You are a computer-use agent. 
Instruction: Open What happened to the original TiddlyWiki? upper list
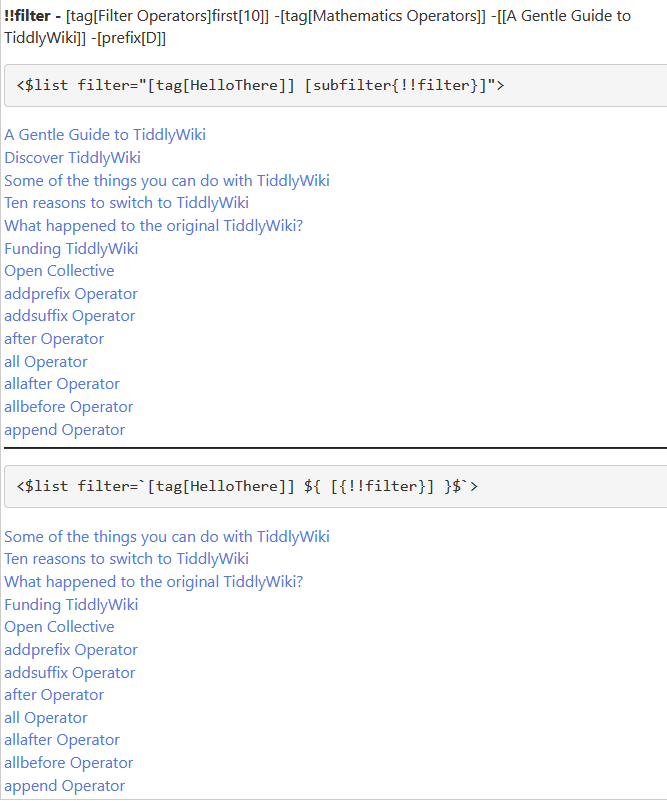[153, 226]
